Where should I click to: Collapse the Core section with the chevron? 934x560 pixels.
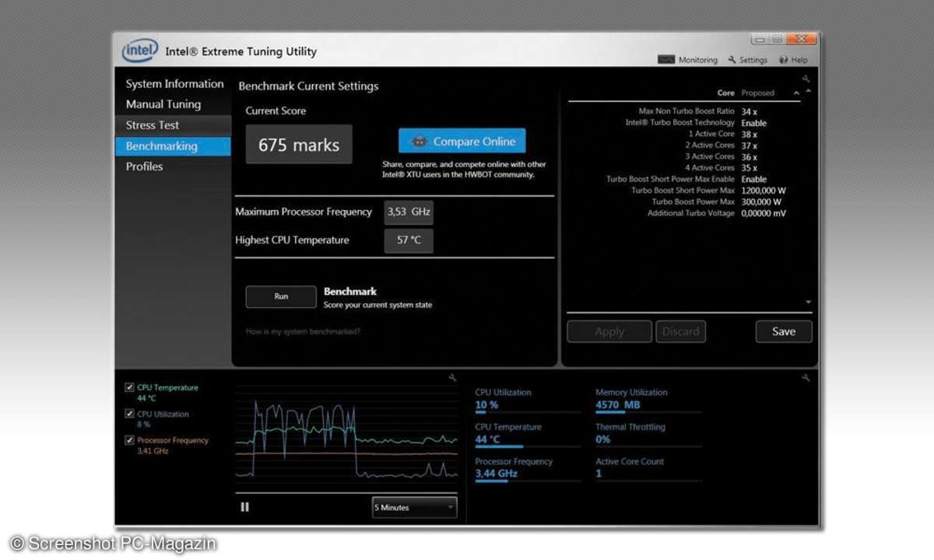(796, 93)
